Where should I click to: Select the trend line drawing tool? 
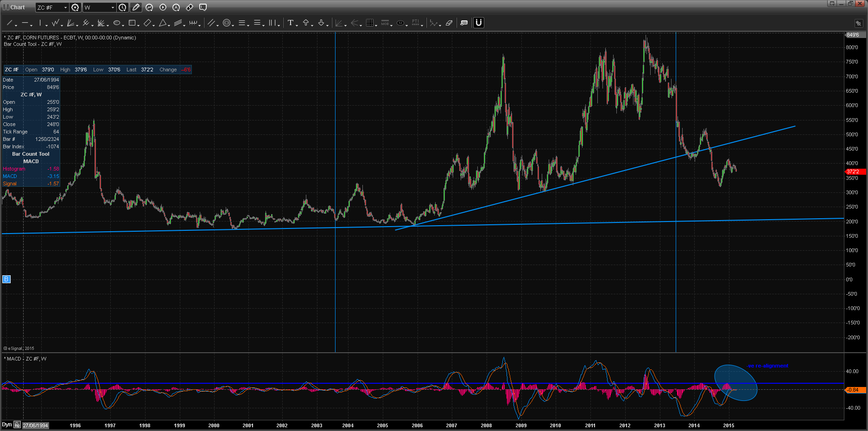(9, 23)
